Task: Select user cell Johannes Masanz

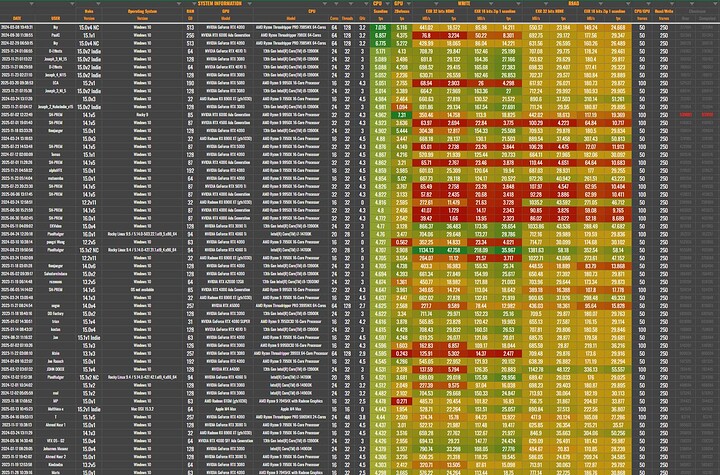Action: (56, 449)
